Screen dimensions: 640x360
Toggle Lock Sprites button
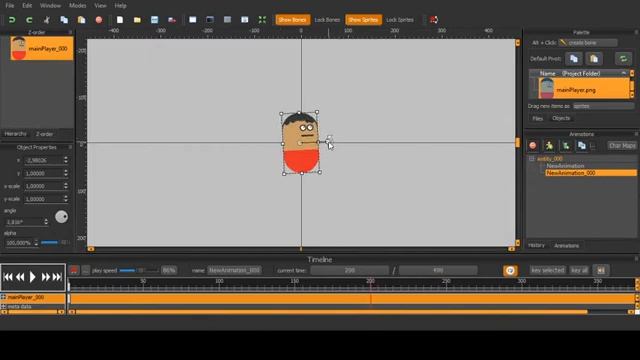coord(400,20)
